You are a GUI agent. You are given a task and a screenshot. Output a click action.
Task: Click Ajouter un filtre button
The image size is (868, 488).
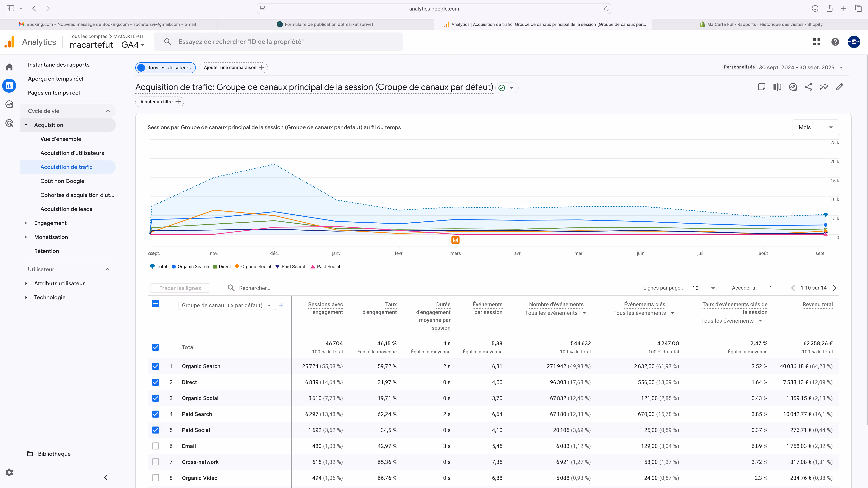pyautogui.click(x=160, y=102)
